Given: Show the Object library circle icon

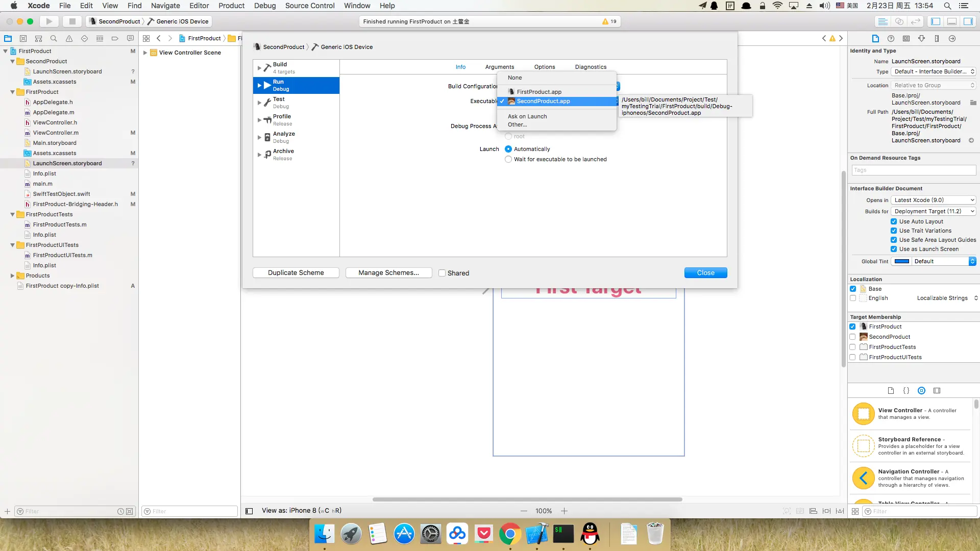Looking at the screenshot, I should click(x=921, y=391).
